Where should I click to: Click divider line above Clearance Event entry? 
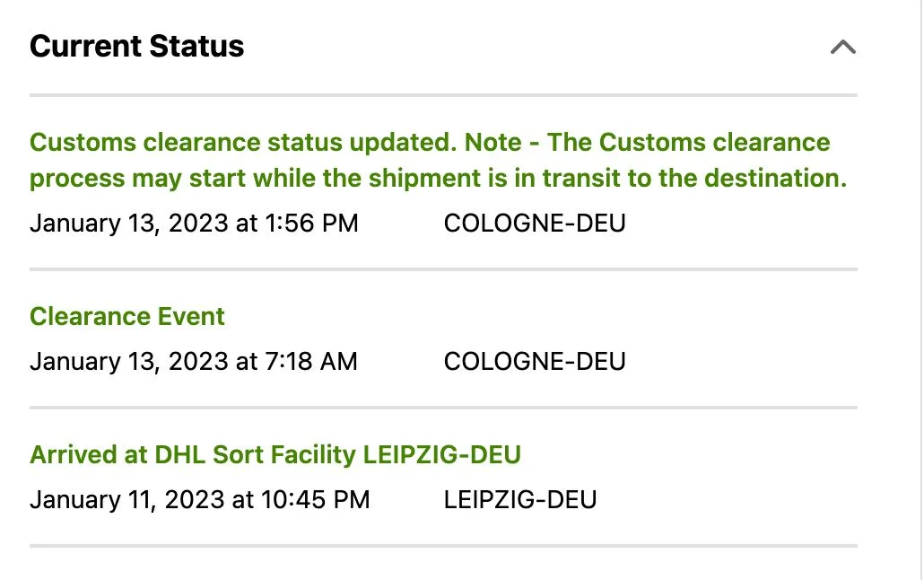point(443,268)
